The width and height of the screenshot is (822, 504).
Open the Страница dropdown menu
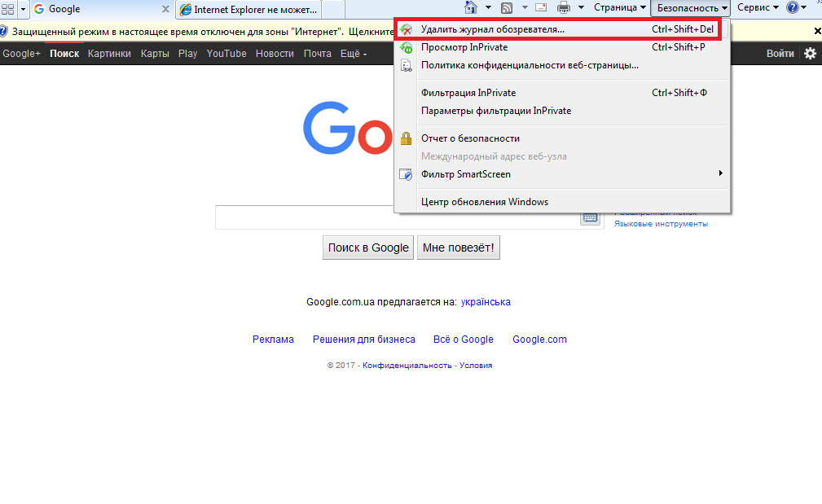pos(620,8)
